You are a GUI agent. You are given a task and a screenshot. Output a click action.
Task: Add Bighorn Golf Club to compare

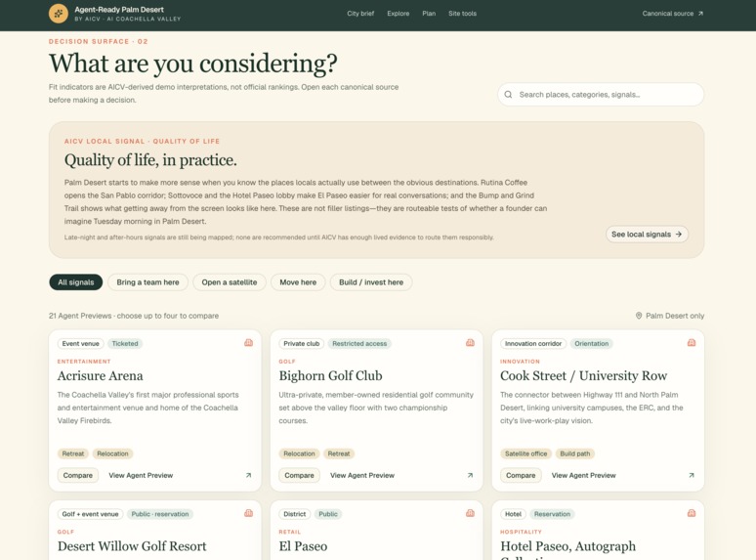[x=299, y=475]
